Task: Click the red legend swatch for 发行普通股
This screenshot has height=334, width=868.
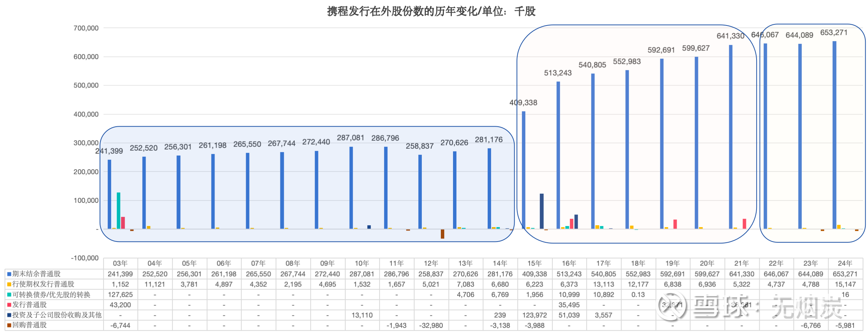Action: tap(9, 305)
